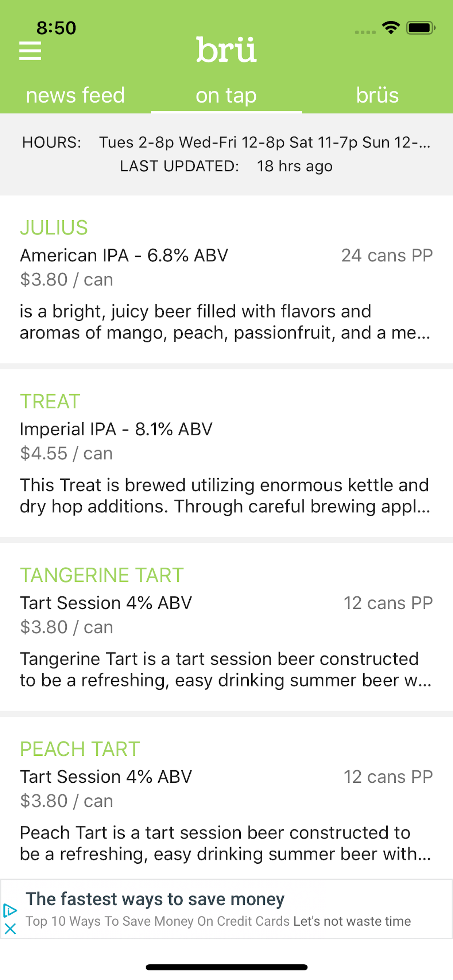Tap the Julius 24 cans PP label
The width and height of the screenshot is (453, 980).
point(387,255)
